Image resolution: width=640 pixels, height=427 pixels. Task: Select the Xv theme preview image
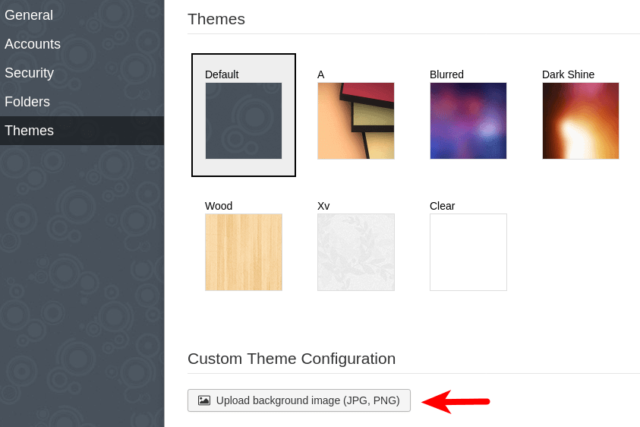click(x=356, y=252)
